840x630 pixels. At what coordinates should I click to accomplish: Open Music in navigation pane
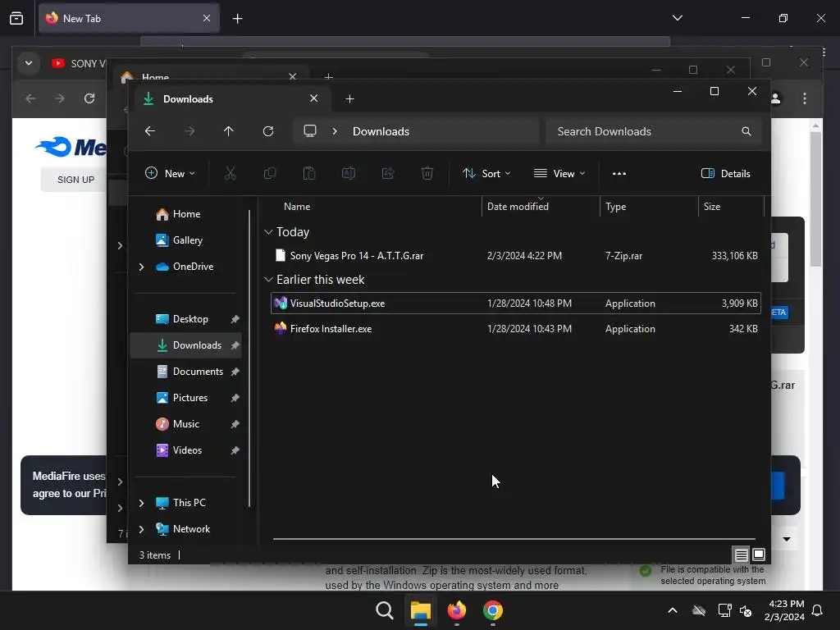(x=185, y=424)
